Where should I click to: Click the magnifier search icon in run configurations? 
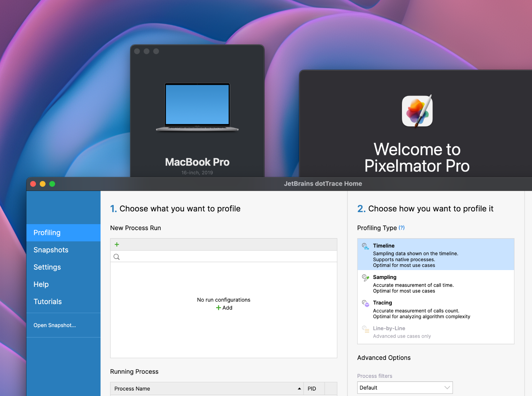(x=117, y=257)
